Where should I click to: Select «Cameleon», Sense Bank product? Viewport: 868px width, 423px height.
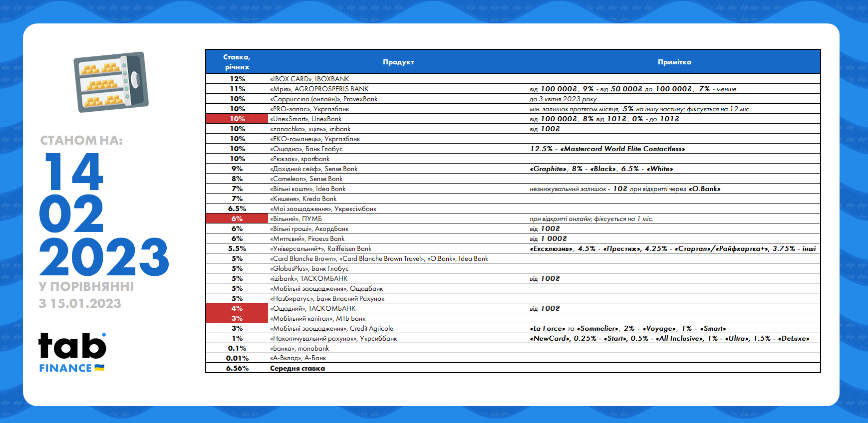306,179
